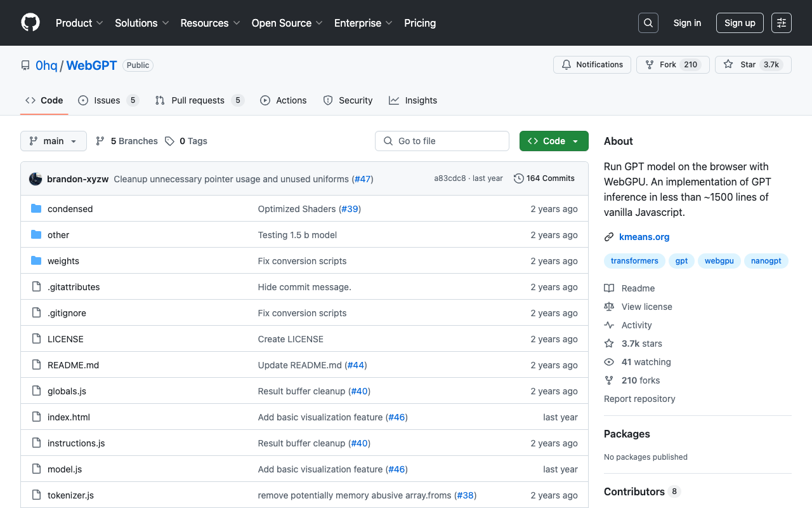Open the green Code dropdown button
Viewport: 812px width, 508px height.
tap(554, 141)
